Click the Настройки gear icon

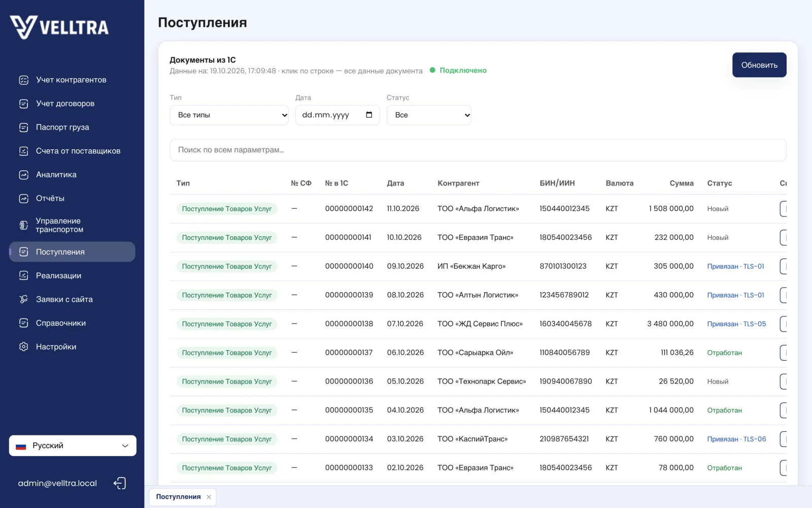23,346
